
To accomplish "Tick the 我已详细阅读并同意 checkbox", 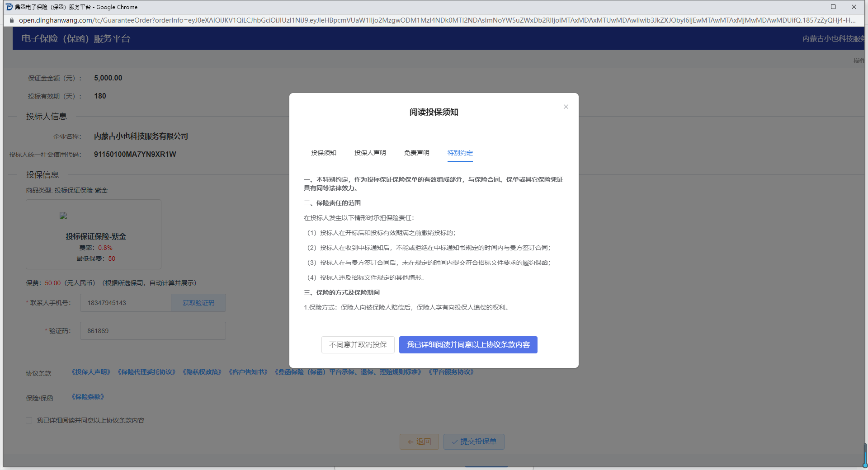I will [29, 420].
